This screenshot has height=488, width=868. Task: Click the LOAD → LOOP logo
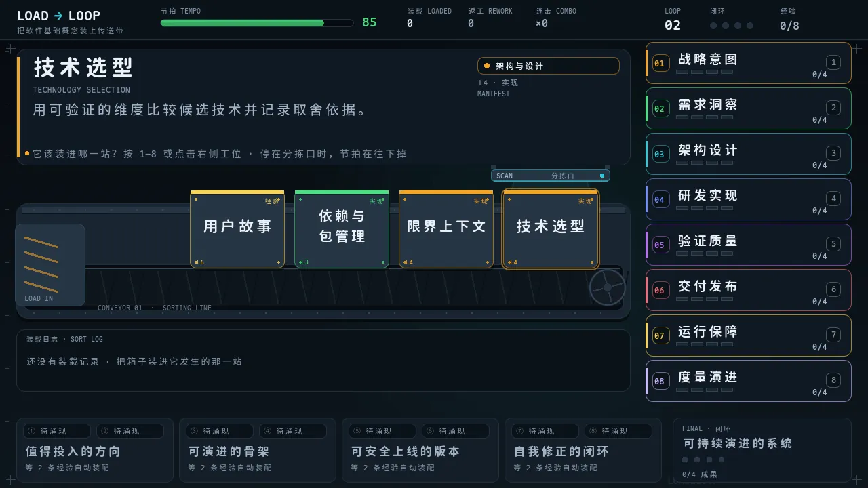[59, 16]
